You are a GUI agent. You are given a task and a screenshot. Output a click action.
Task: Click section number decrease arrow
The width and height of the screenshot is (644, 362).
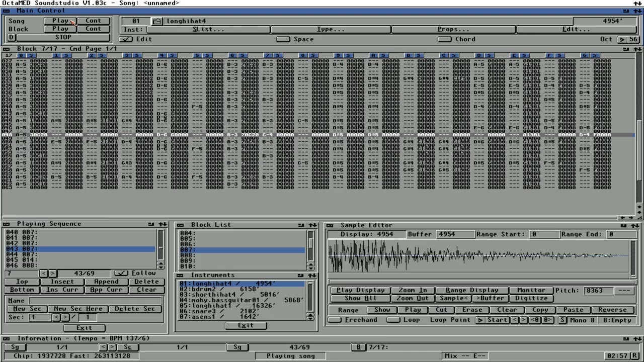[x=56, y=317]
